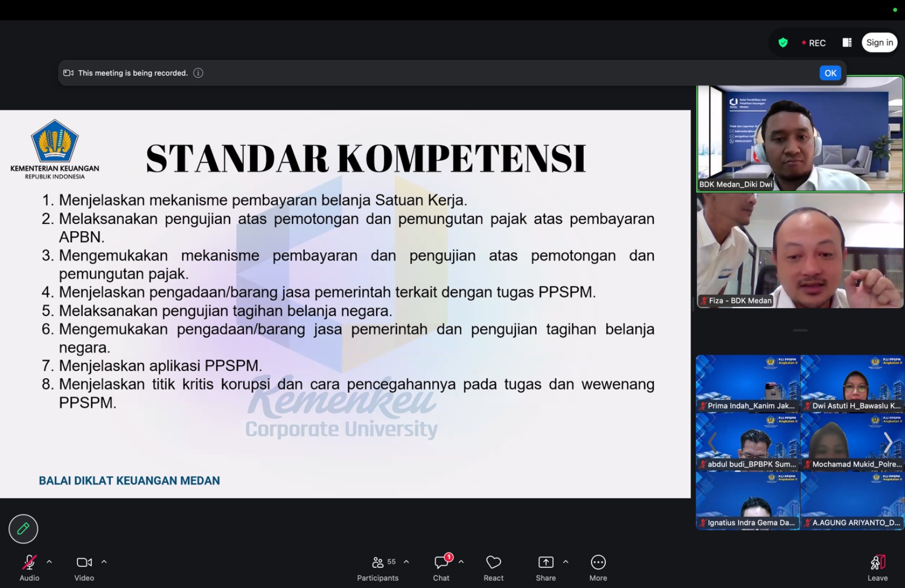
Task: Click the recording info icon
Action: (x=198, y=73)
